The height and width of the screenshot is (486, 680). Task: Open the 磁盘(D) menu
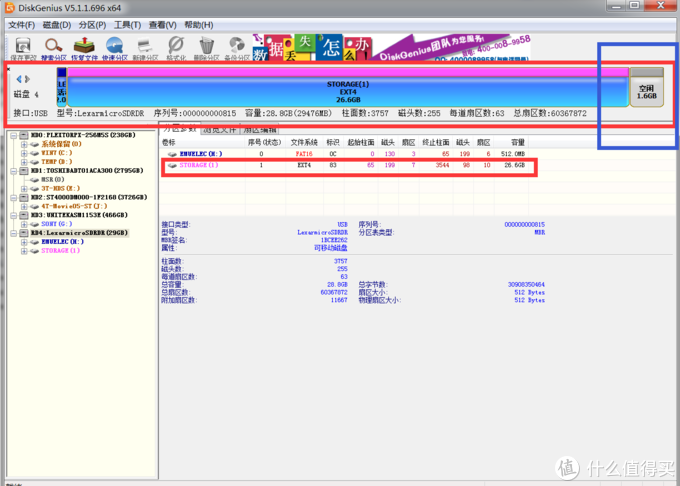57,25
